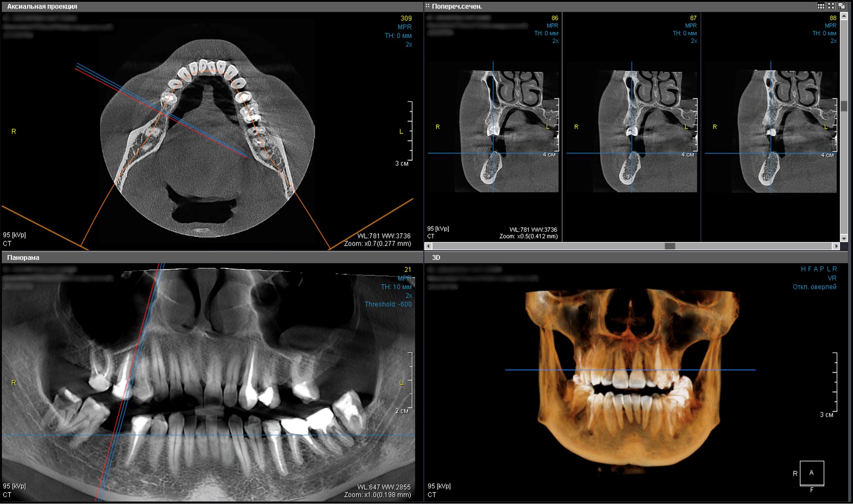
Task: Click the cross-section vertical scrollbar up arrow
Action: pos(844,16)
